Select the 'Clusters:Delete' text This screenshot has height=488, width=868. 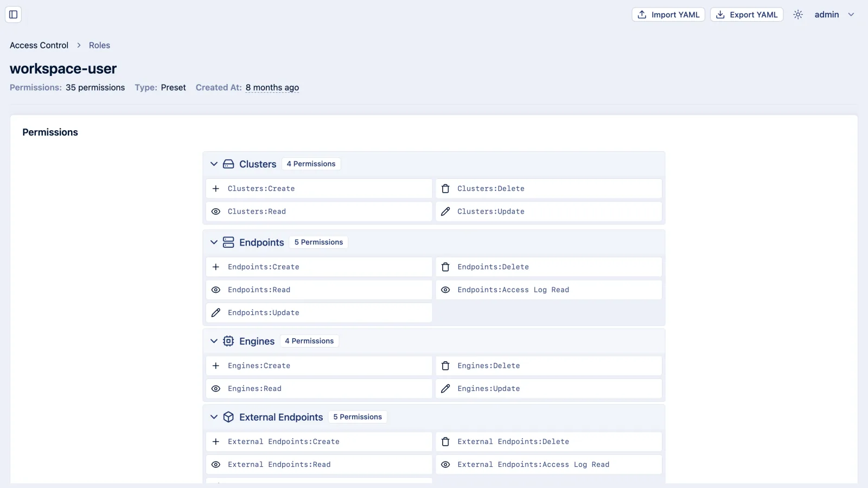click(x=491, y=189)
